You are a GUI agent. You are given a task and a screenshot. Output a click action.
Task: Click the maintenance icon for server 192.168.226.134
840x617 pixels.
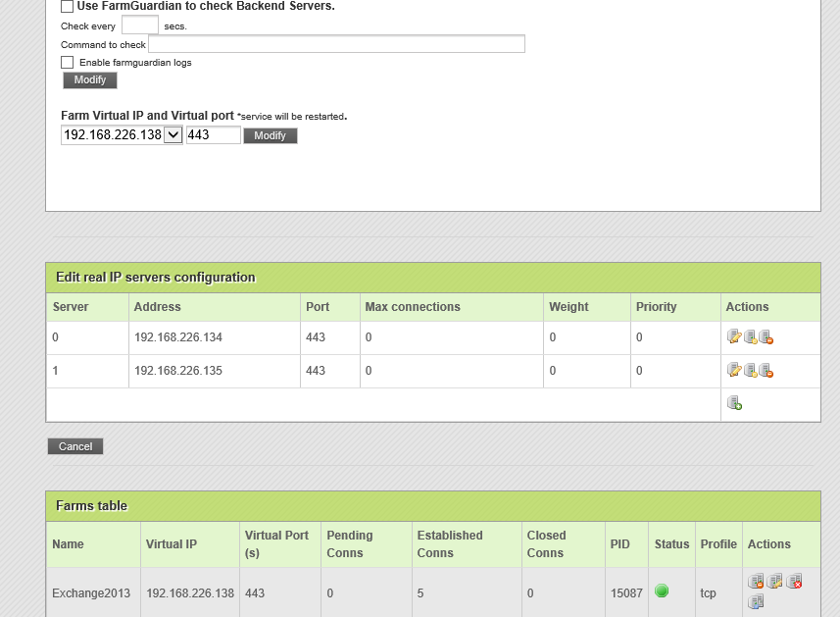750,337
